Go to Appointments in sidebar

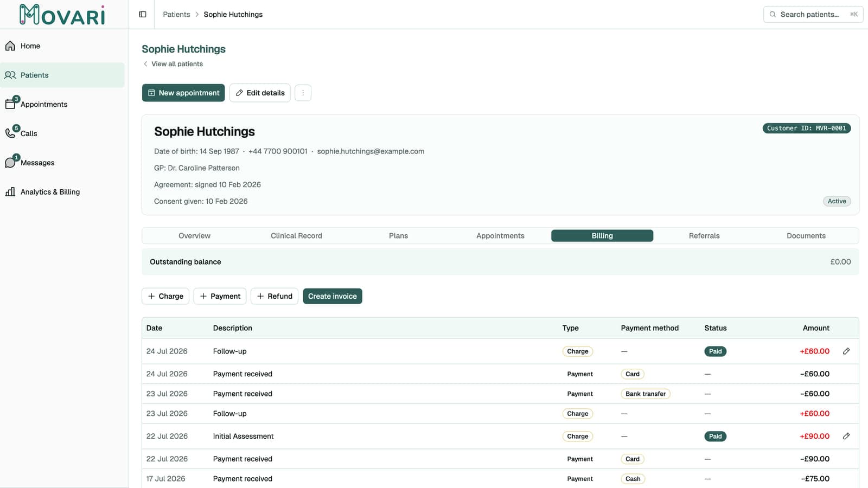(62, 104)
